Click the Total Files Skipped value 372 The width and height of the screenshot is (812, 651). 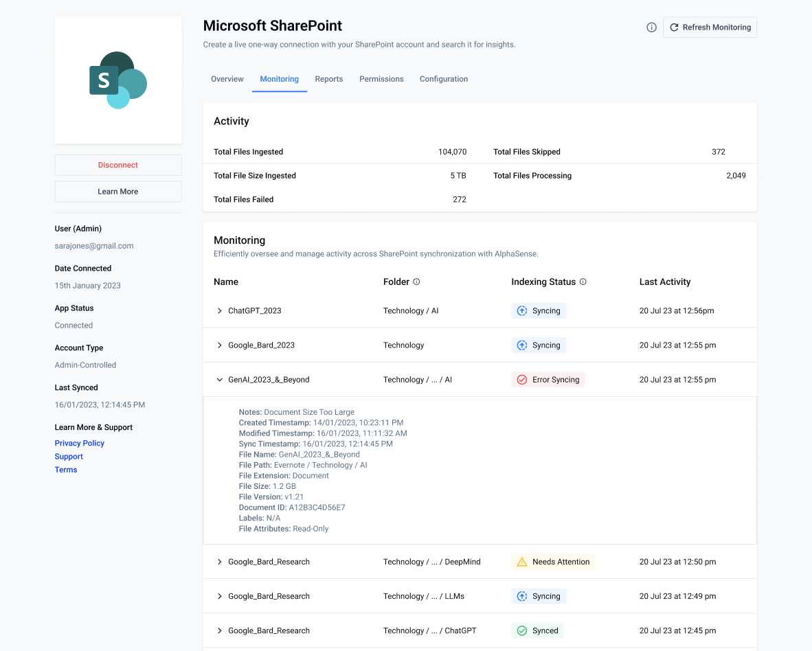719,152
